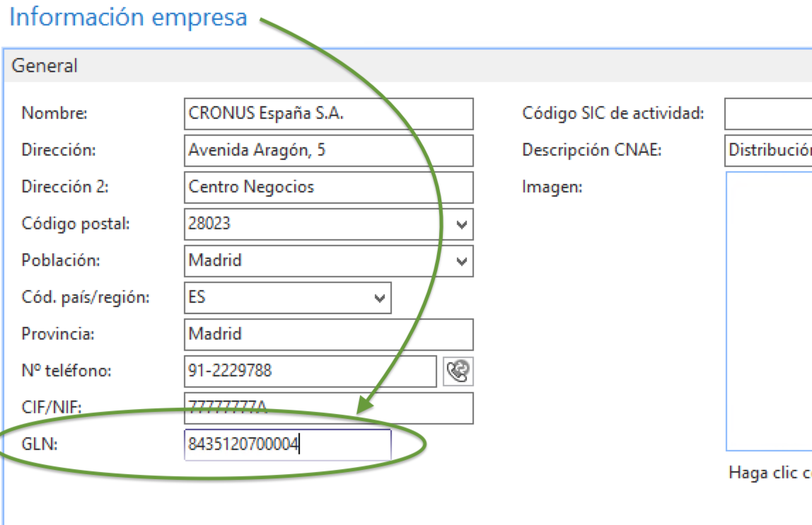
Task: Select the Dirección field Avenida Aragón, 5
Action: coord(328,151)
